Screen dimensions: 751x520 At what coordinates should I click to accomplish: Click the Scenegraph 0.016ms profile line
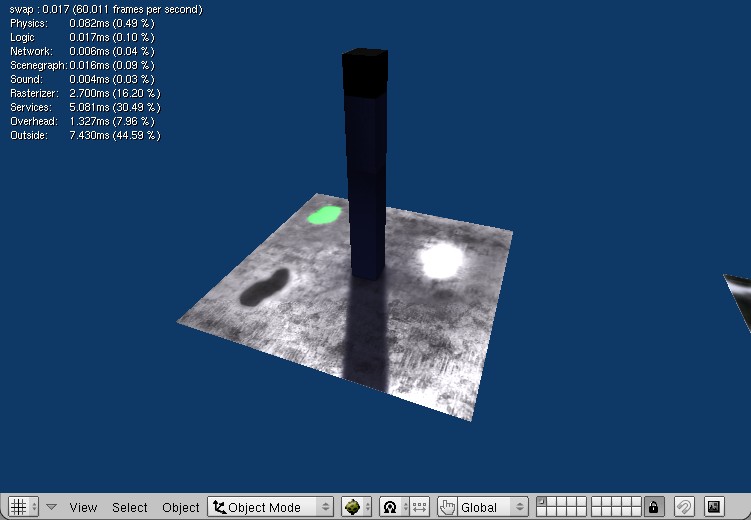(x=82, y=65)
